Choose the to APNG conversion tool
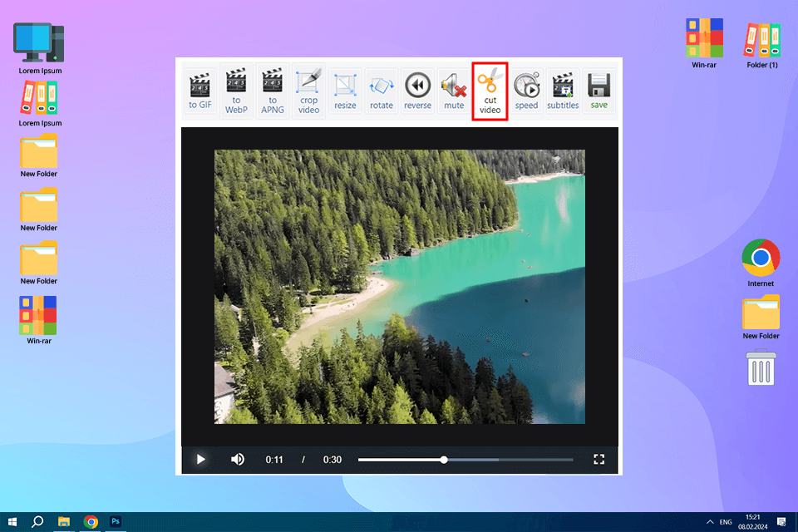 (273, 91)
